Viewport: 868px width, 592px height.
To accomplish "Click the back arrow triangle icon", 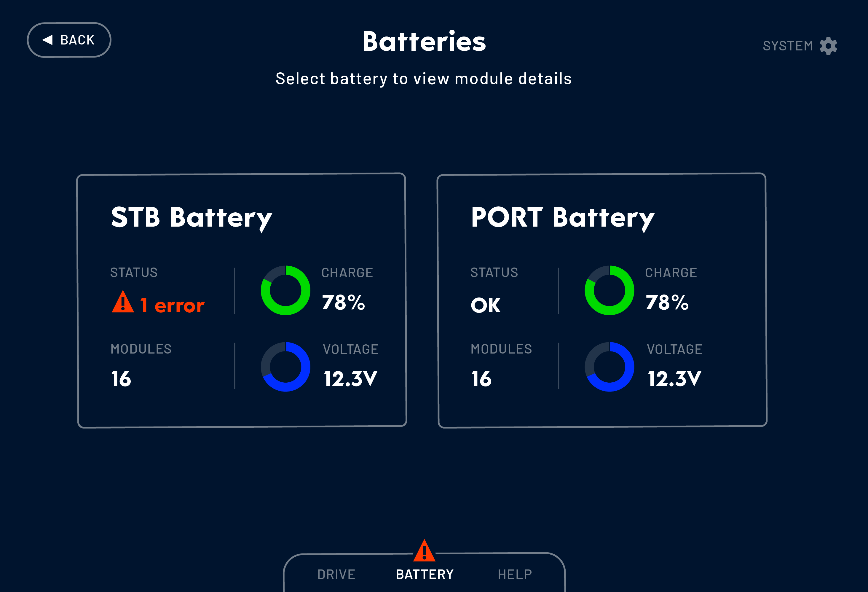I will click(47, 40).
